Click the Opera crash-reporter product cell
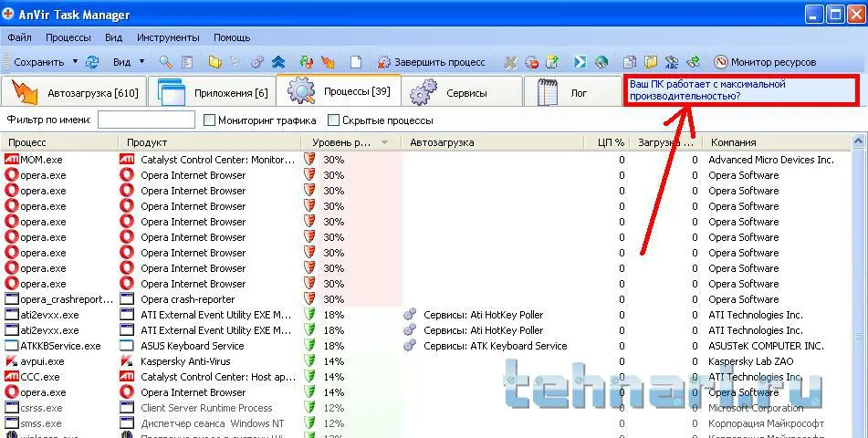 (x=188, y=299)
